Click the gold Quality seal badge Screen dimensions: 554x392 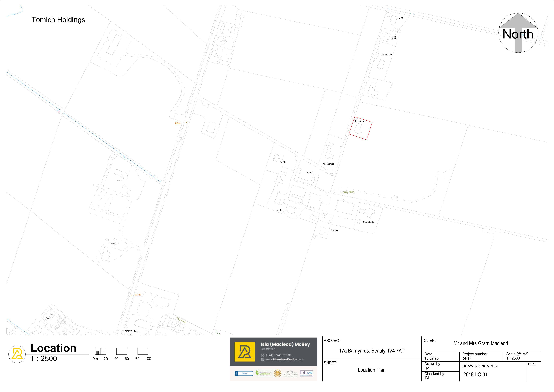(x=278, y=373)
